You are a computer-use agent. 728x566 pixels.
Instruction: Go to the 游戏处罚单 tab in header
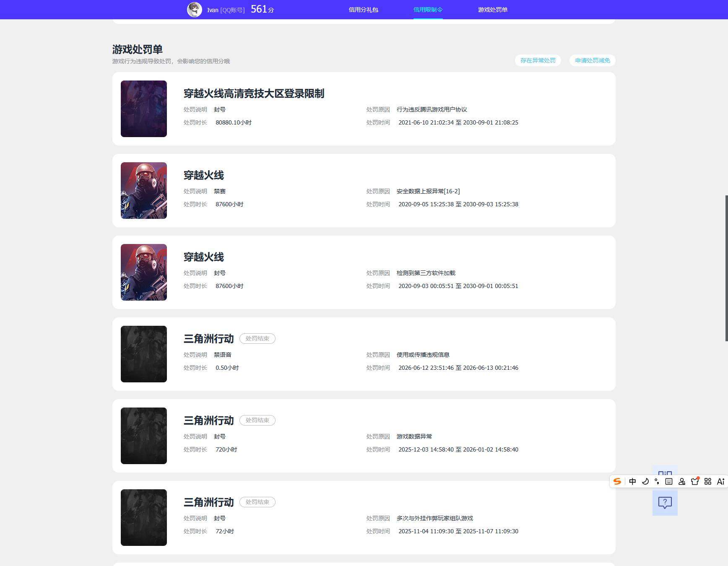[x=493, y=10]
